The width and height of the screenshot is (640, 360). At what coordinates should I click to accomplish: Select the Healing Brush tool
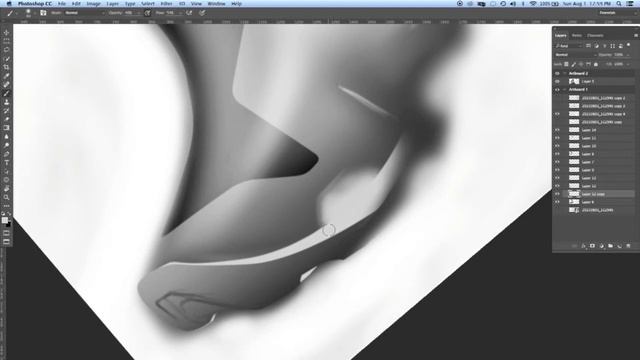click(x=6, y=84)
